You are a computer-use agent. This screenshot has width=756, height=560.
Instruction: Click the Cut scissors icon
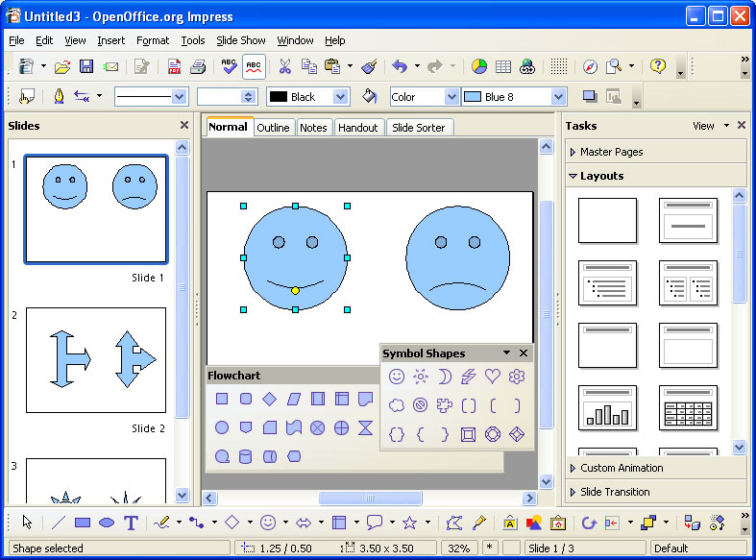pyautogui.click(x=284, y=66)
